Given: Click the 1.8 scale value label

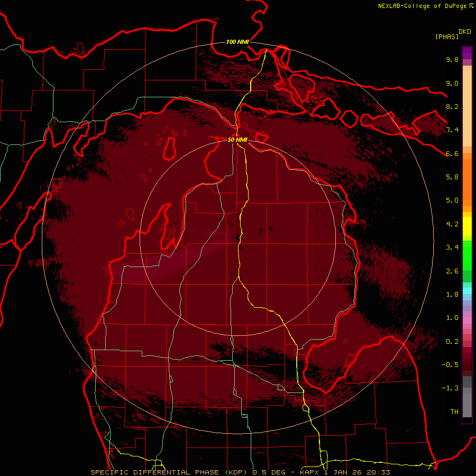Looking at the screenshot, I should pos(452,295).
